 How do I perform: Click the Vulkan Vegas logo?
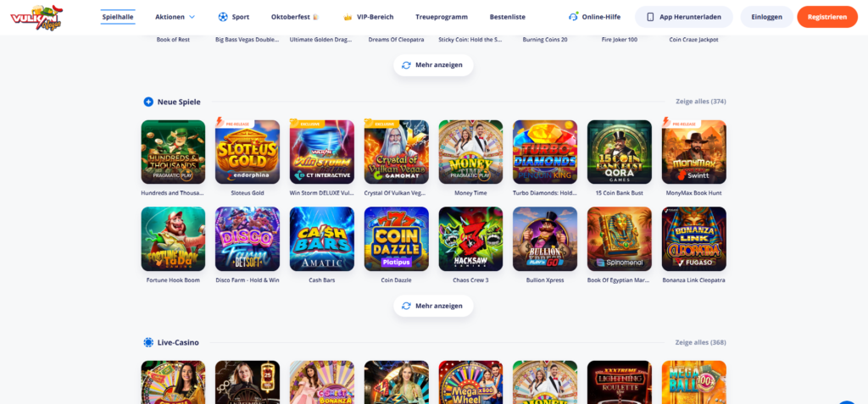36,17
